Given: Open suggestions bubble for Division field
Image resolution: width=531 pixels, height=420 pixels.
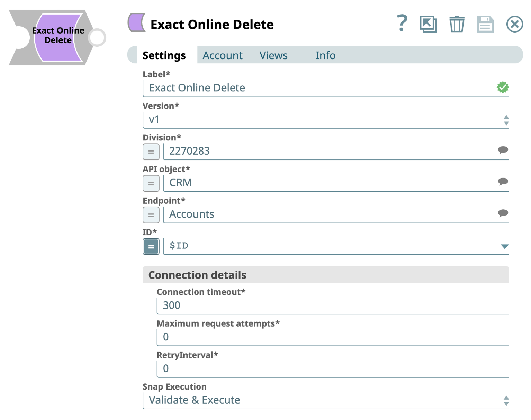Looking at the screenshot, I should point(503,150).
